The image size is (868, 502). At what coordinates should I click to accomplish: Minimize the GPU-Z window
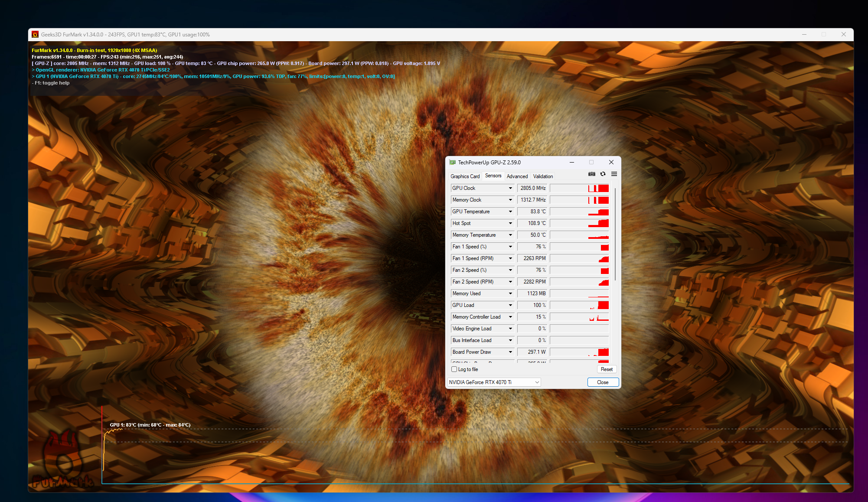click(x=572, y=163)
